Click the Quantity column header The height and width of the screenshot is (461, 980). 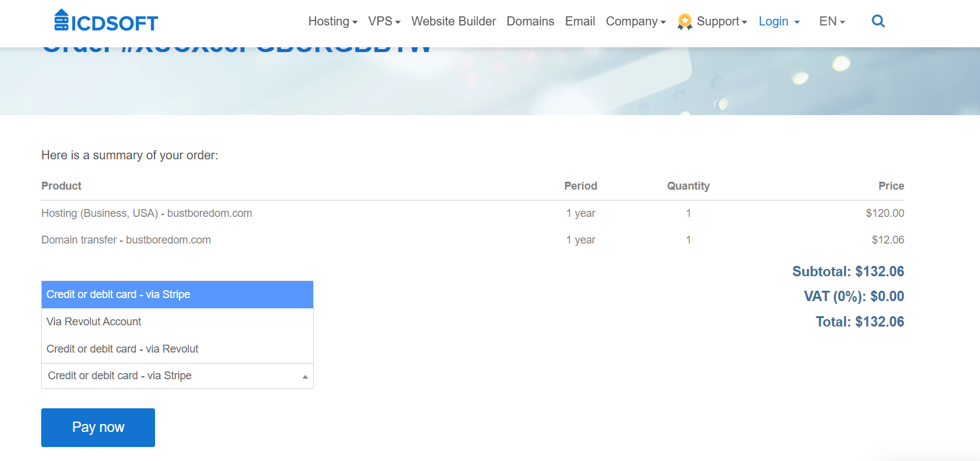pyautogui.click(x=688, y=186)
